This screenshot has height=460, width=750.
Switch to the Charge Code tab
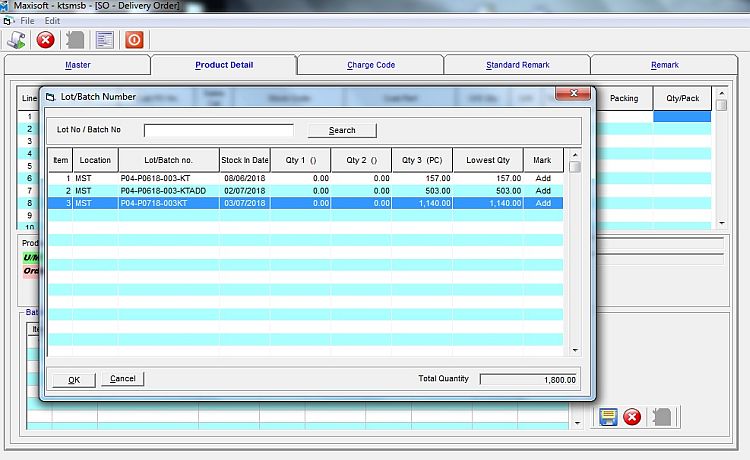371,65
